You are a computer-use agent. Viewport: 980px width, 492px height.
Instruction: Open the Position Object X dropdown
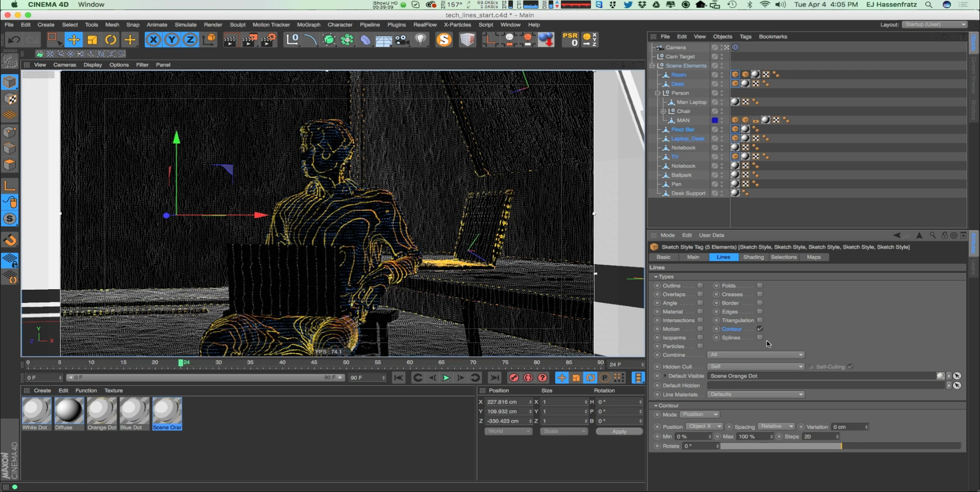pos(704,427)
